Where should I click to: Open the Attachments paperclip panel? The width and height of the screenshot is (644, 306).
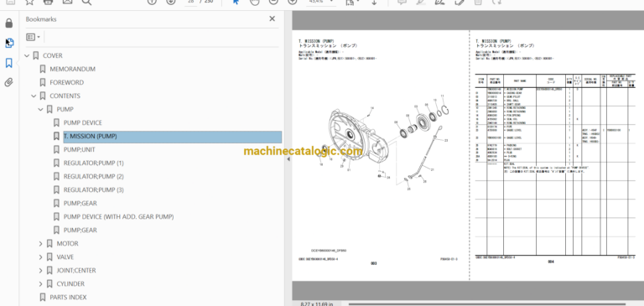pyautogui.click(x=9, y=82)
